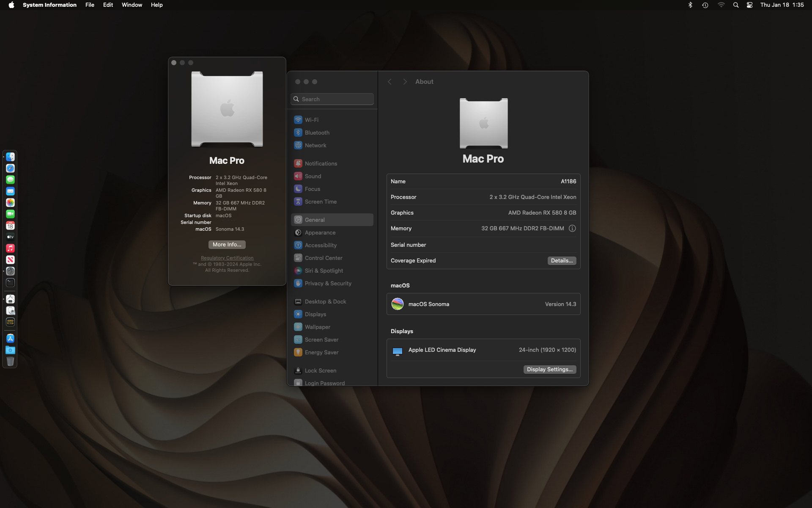The width and height of the screenshot is (812, 508).
Task: Open Safari from the Dock
Action: [11, 168]
